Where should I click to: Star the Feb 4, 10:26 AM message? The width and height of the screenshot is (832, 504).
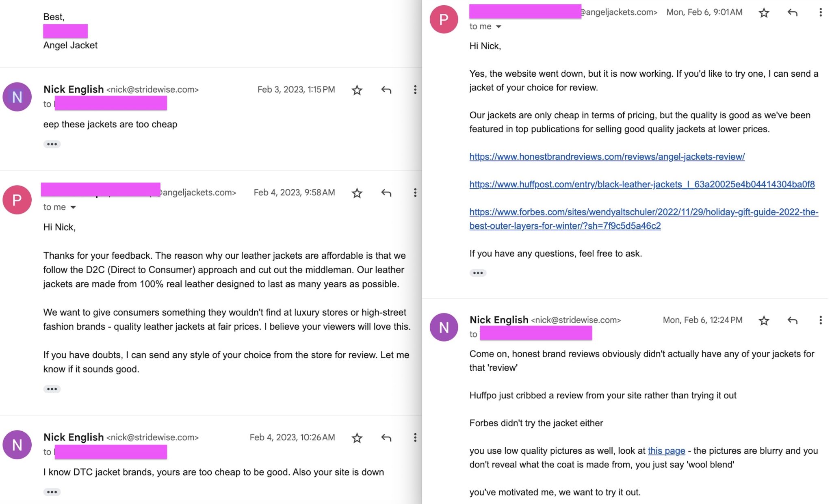point(357,438)
